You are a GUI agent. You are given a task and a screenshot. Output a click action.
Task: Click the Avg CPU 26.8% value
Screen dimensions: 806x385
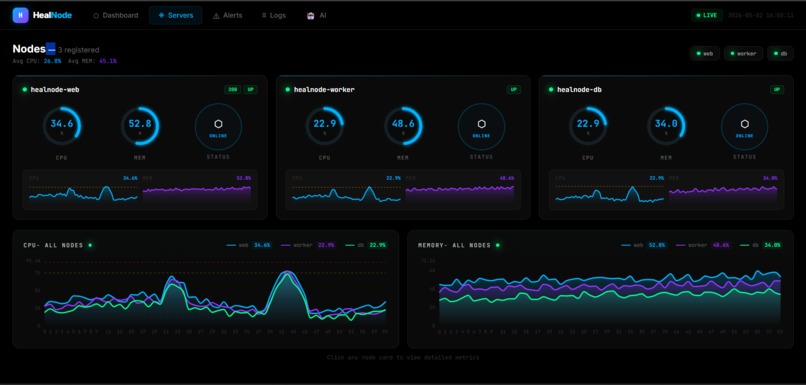pos(52,61)
